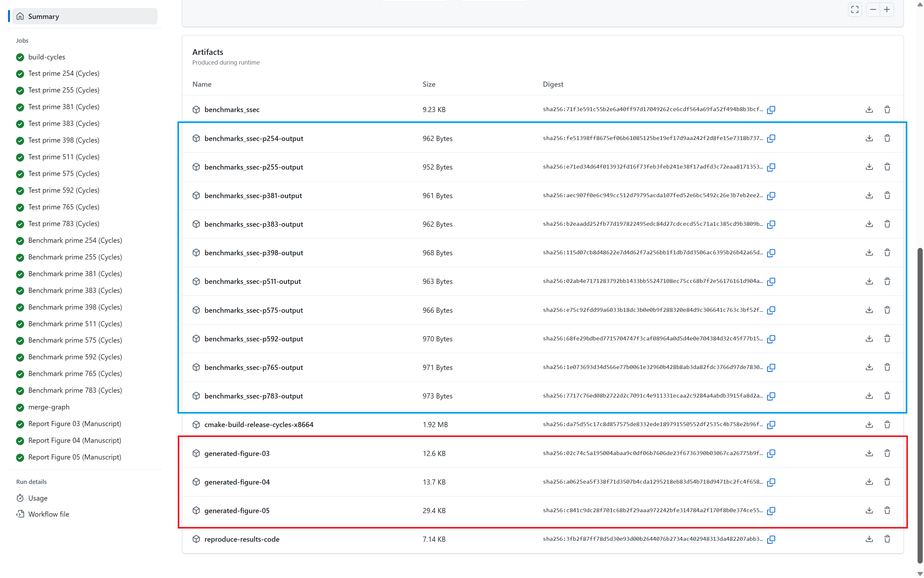Open cmake-build-release-cycles-x8664 artifact link
This screenshot has width=924, height=578.
259,425
